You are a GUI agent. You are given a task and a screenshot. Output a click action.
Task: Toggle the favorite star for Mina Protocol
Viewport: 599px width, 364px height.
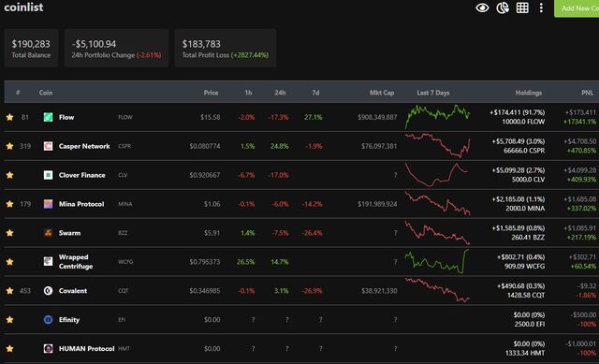[x=10, y=204]
